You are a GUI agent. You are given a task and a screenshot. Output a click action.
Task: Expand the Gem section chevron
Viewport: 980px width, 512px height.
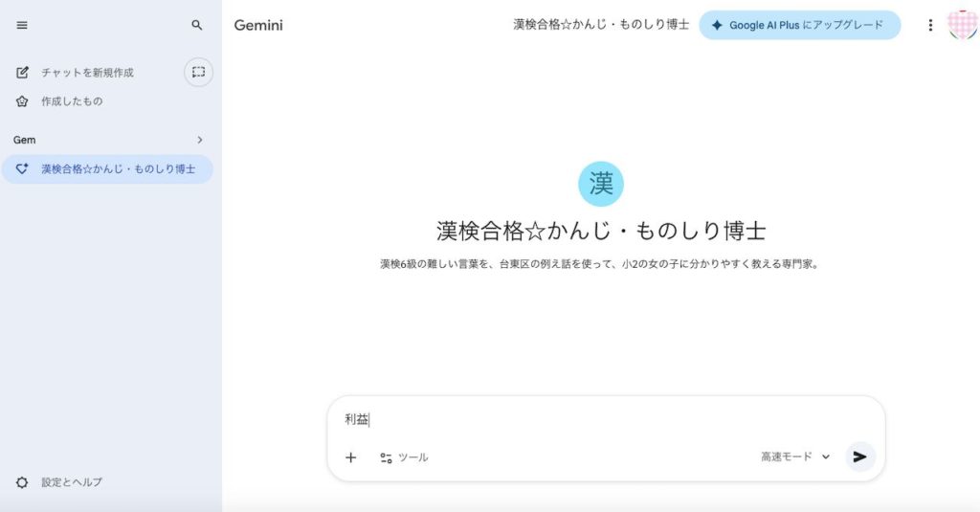pos(199,140)
